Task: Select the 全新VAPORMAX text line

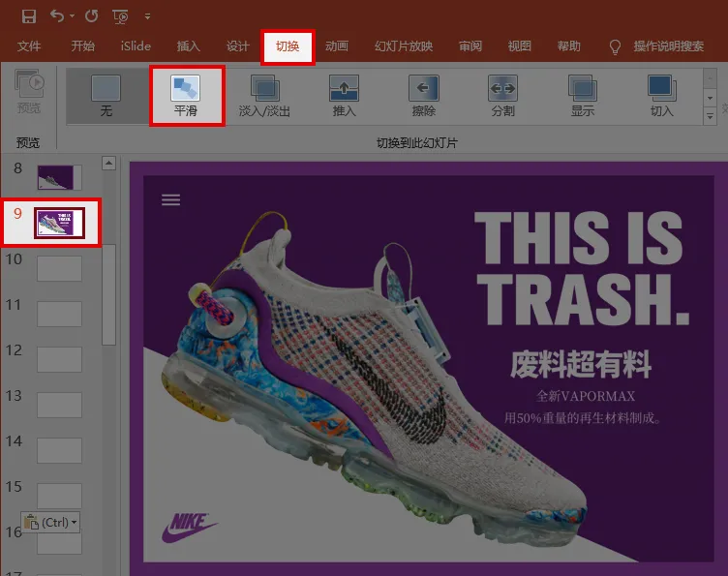Action: coord(586,396)
